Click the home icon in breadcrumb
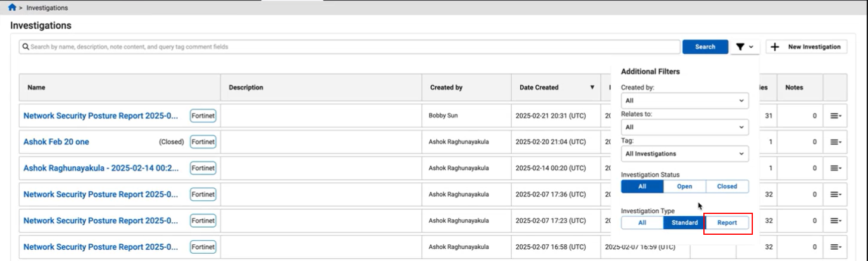 (x=12, y=8)
